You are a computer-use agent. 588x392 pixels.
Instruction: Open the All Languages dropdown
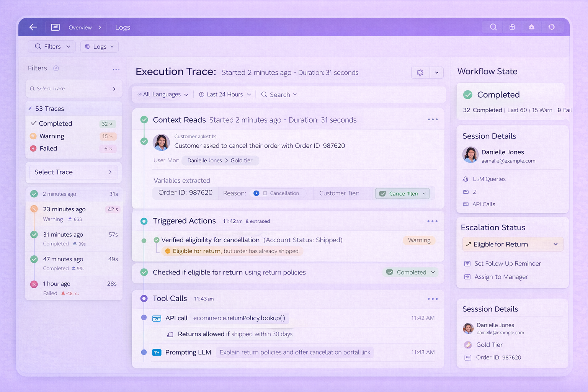(x=163, y=95)
